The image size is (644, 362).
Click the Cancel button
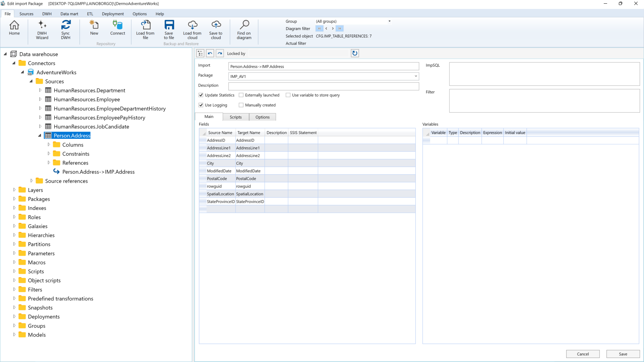coord(583,354)
